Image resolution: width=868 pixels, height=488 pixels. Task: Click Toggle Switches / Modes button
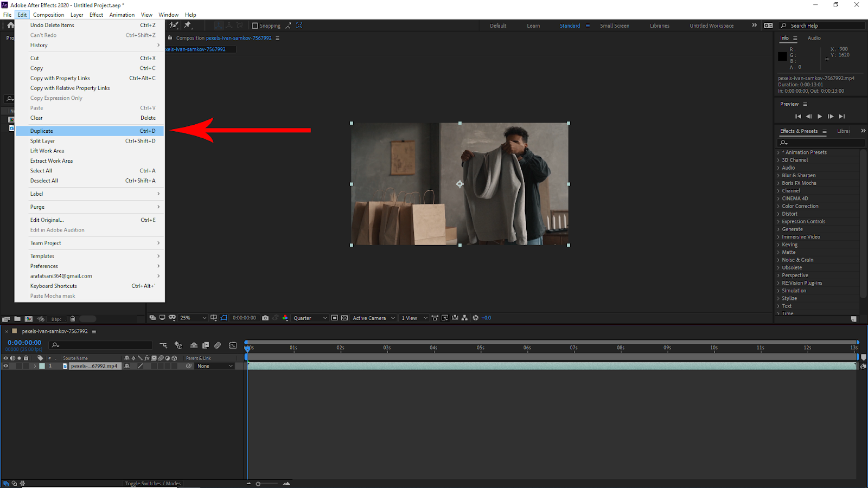point(152,484)
